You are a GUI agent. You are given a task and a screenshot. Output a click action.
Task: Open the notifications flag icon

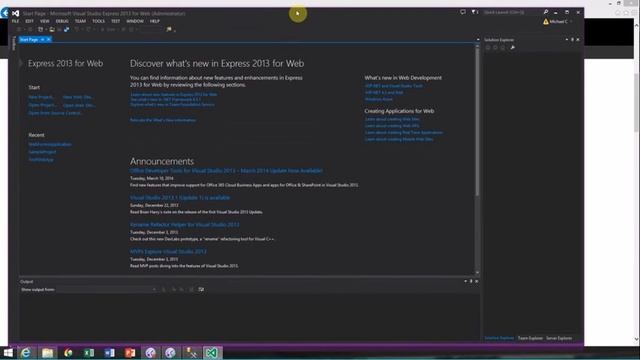click(x=474, y=12)
